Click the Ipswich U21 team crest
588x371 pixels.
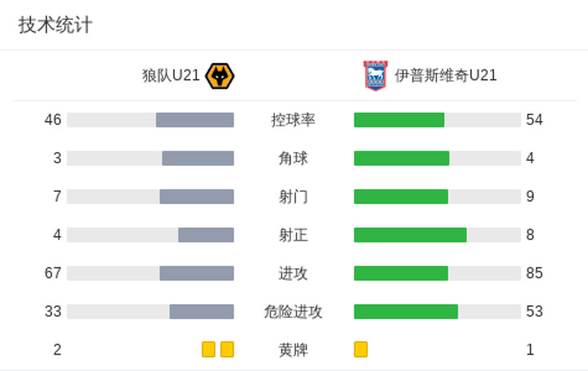click(376, 76)
